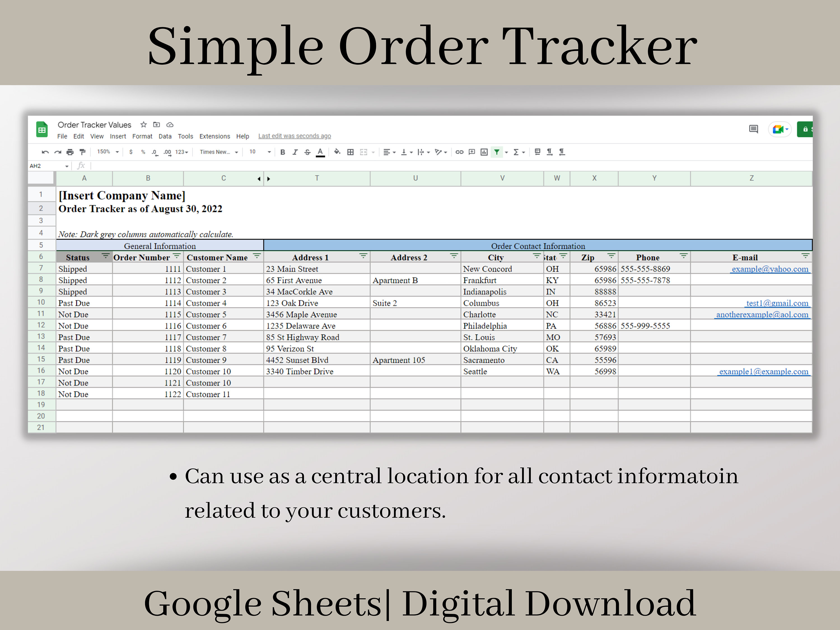Click the Insert chart icon
The width and height of the screenshot is (840, 630).
(484, 152)
